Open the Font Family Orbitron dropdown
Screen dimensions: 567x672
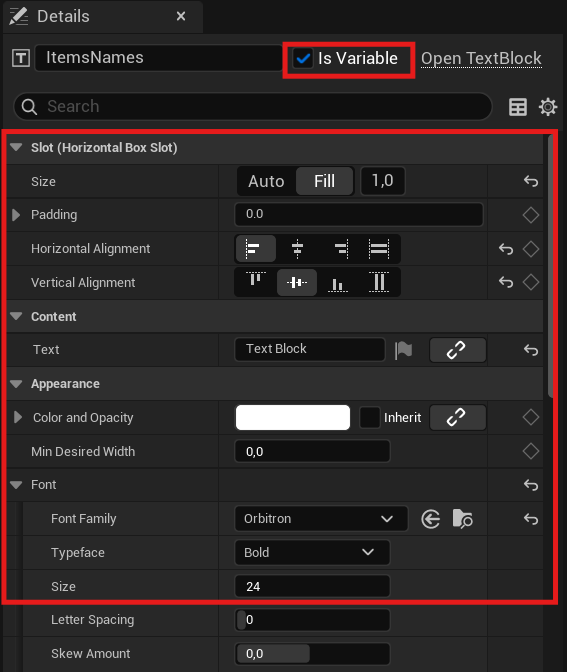321,519
